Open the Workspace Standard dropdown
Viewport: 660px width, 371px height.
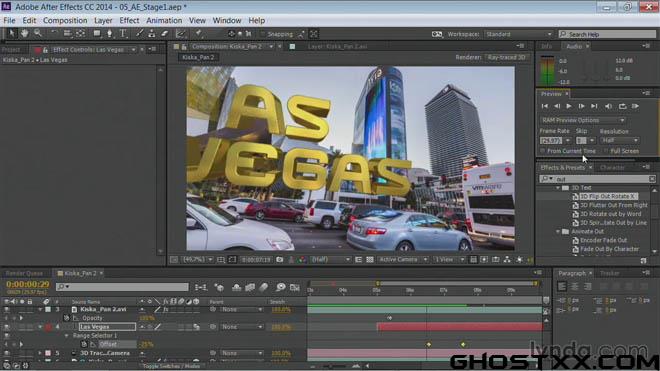pos(519,34)
